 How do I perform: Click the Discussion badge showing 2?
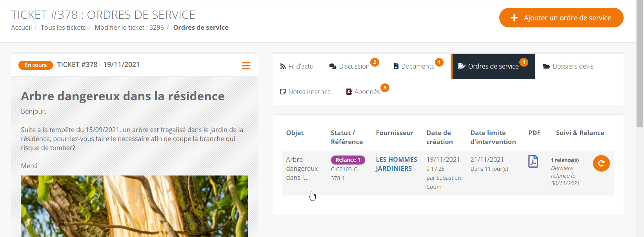[x=375, y=62]
